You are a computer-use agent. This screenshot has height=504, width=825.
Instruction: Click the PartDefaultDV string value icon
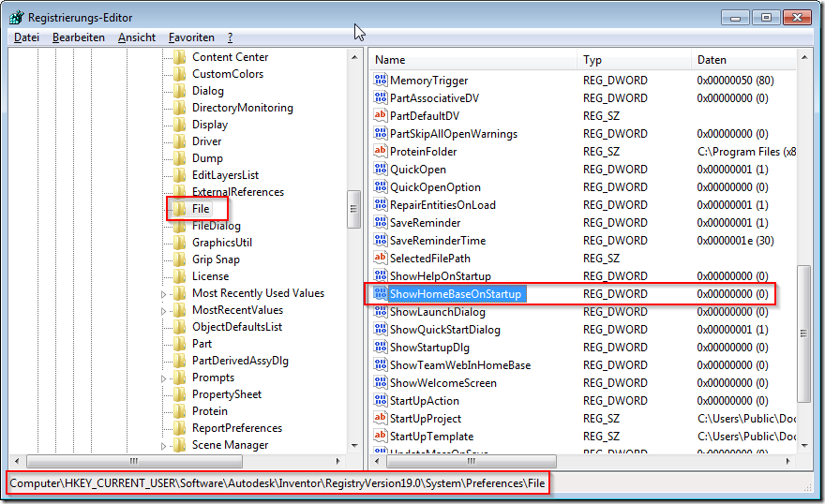pos(380,115)
